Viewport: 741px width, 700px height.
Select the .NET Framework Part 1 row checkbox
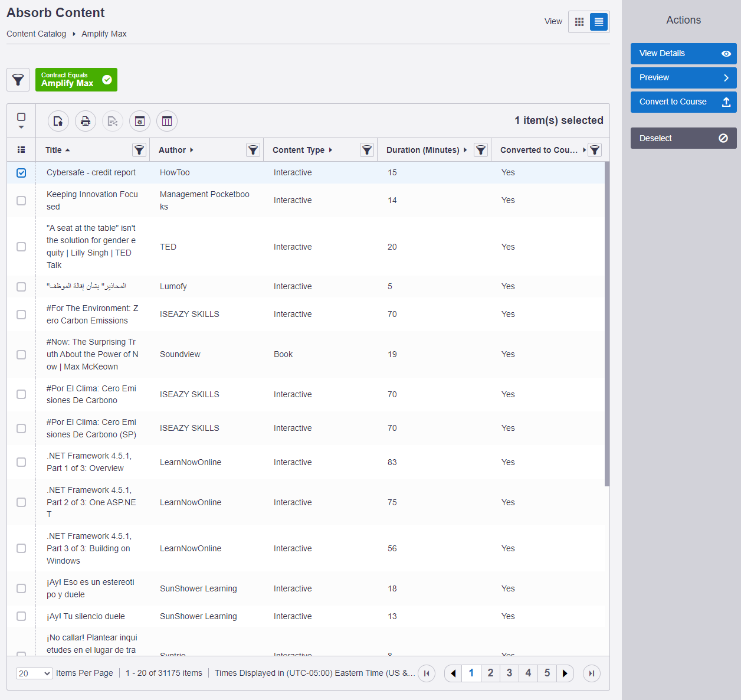tap(21, 462)
